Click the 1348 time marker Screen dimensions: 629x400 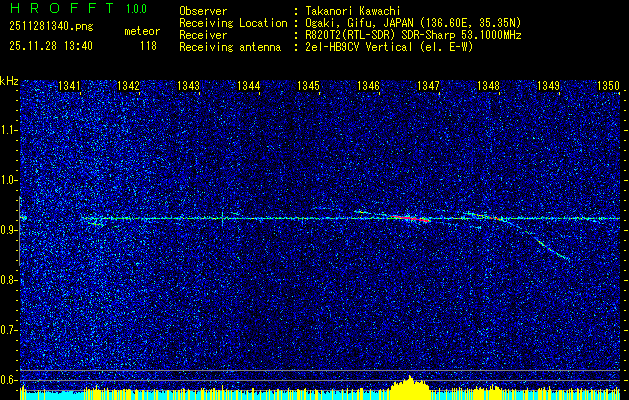coord(488,86)
